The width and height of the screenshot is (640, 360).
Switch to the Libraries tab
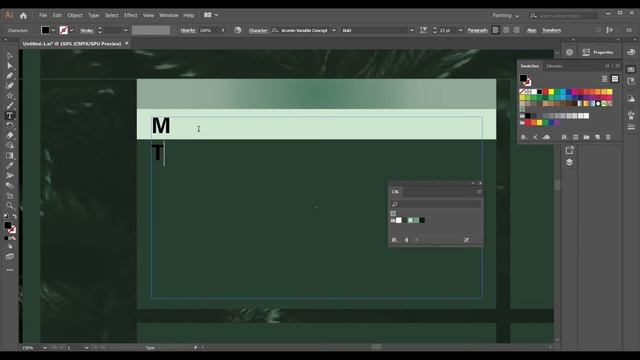pyautogui.click(x=554, y=66)
